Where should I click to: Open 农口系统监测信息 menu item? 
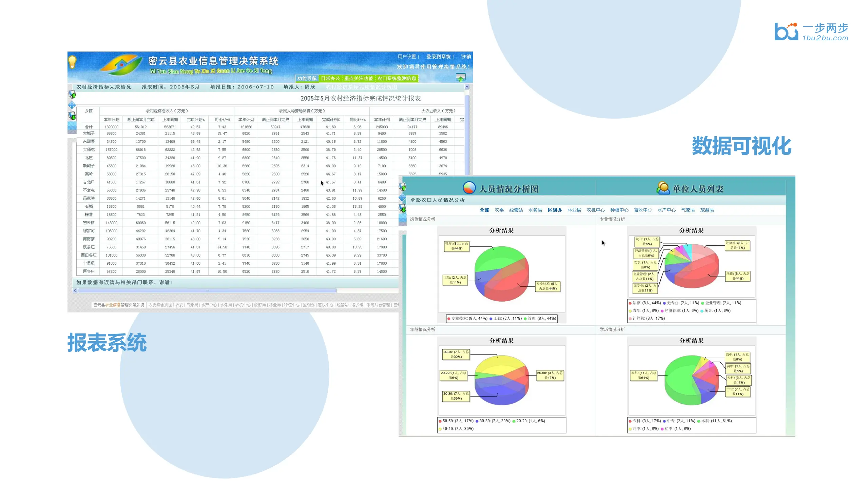click(x=397, y=78)
